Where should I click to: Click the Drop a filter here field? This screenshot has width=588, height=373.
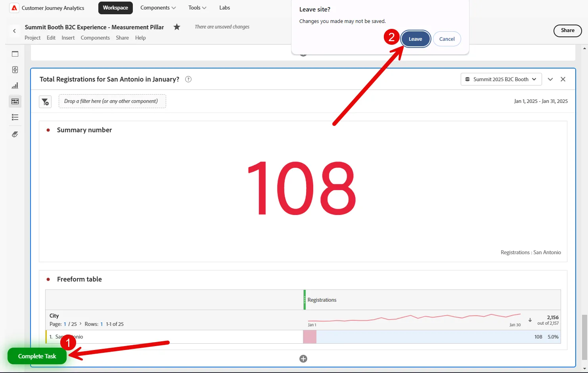coord(112,101)
